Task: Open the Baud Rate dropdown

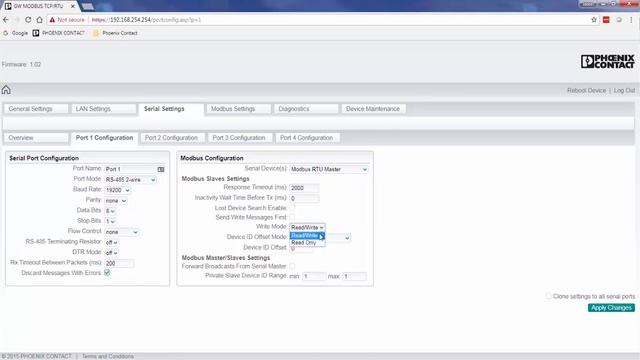Action: (x=118, y=190)
